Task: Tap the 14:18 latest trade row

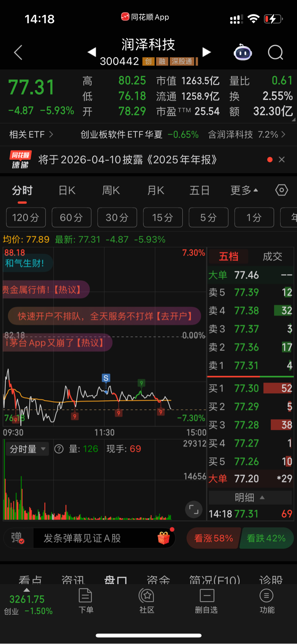Action: coord(250,514)
